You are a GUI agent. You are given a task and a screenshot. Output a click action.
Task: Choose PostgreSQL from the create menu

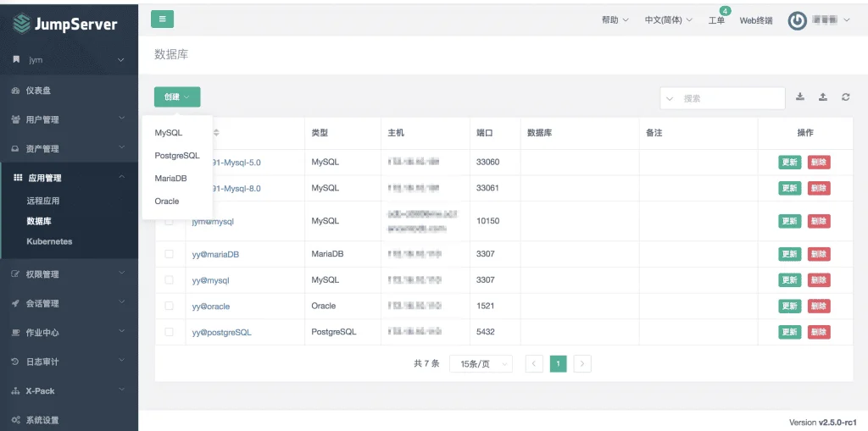177,156
